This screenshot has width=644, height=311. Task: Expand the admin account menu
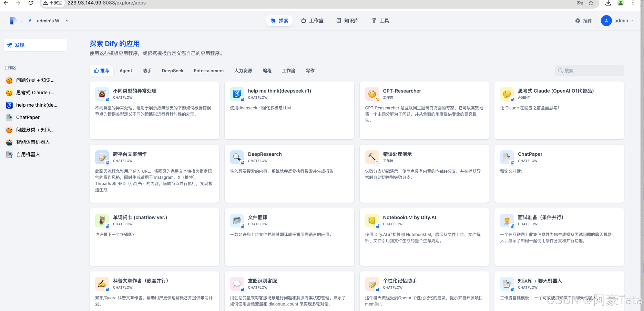coord(617,21)
